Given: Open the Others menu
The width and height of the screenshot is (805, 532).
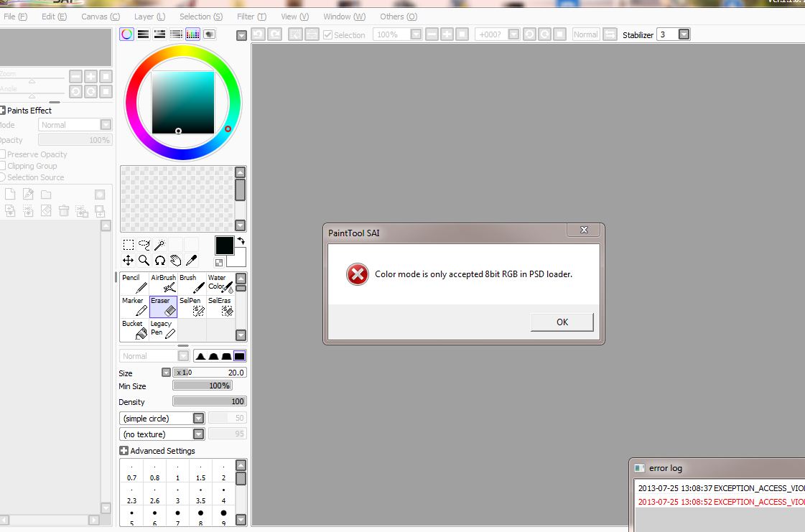Looking at the screenshot, I should click(399, 17).
